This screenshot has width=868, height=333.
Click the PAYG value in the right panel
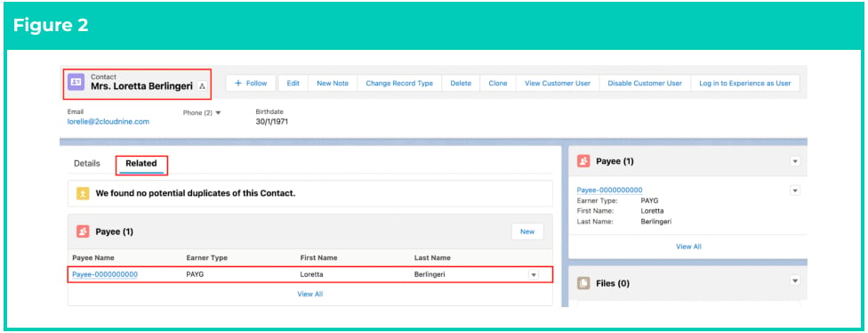coord(650,200)
